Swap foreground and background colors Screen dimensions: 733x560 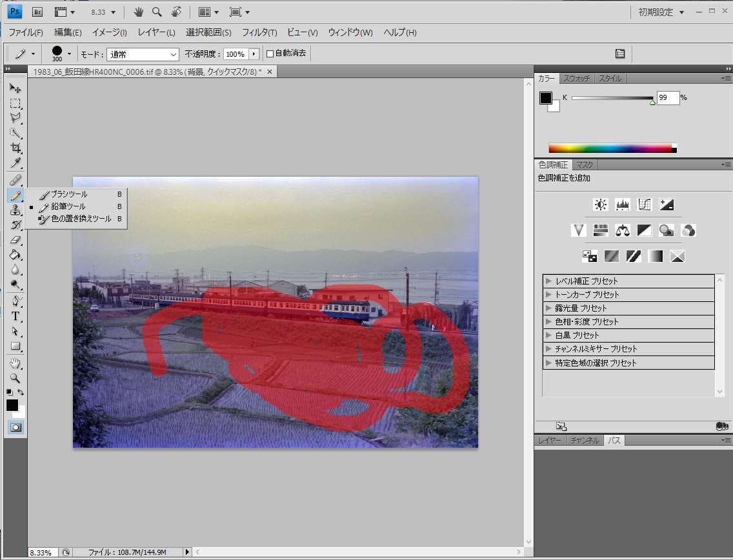pos(21,392)
